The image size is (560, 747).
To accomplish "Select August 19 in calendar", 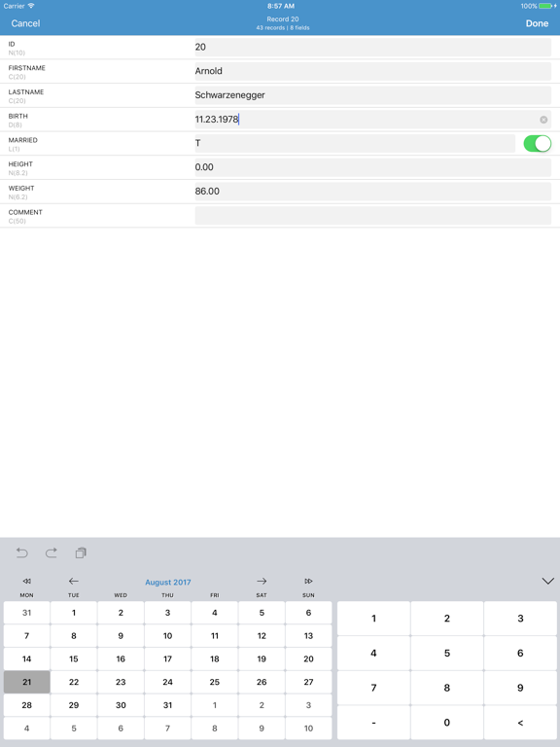I will point(262,658).
